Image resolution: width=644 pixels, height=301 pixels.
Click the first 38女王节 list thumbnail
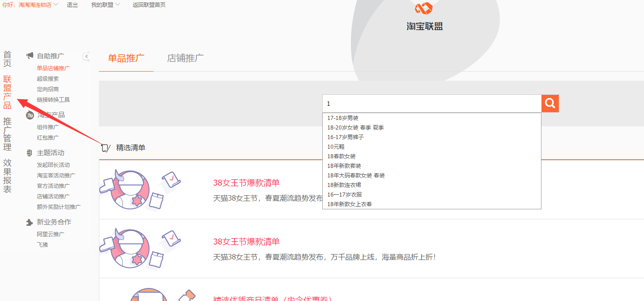point(140,190)
